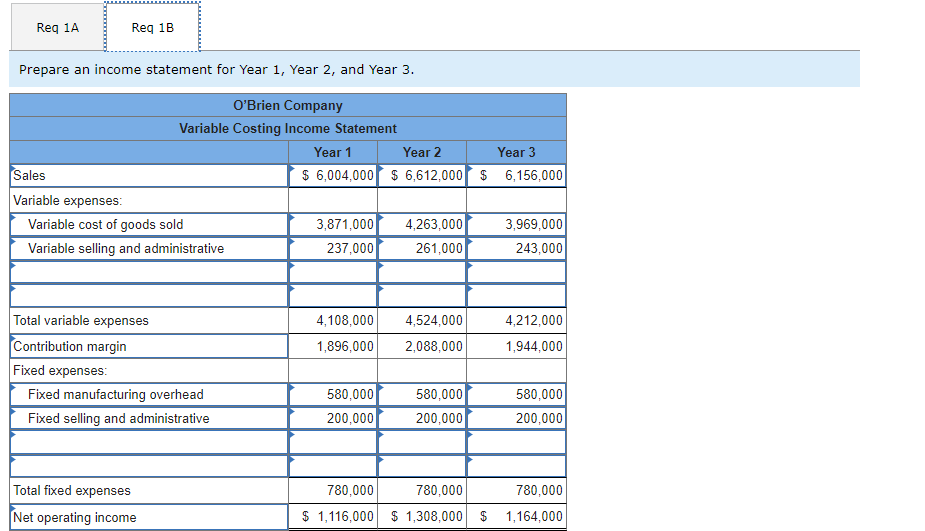Click Year 2 fixed manufacturing overhead 580,000
925x531 pixels.
tap(422, 395)
